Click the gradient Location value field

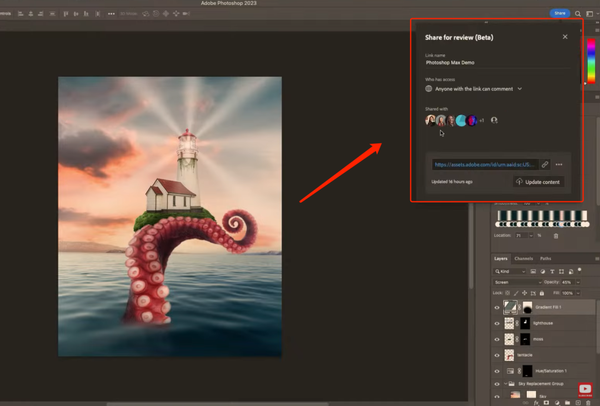[x=522, y=236]
